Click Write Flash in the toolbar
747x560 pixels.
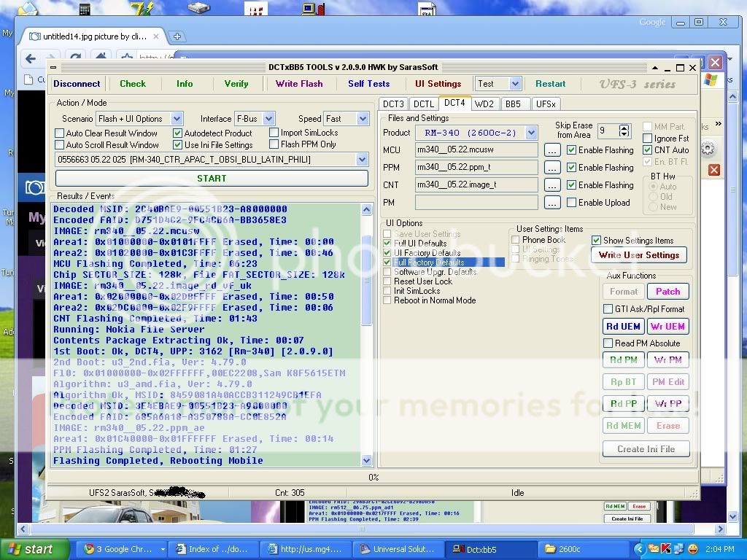pyautogui.click(x=298, y=84)
